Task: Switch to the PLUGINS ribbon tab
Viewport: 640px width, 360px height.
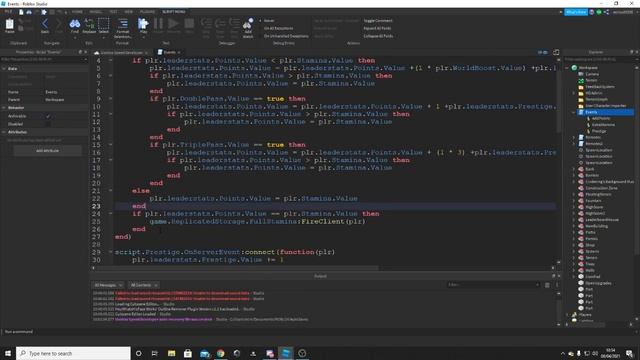Action: (147, 12)
